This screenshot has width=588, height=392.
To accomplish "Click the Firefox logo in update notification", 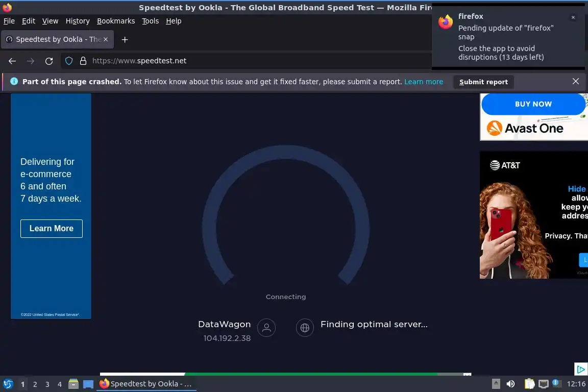I will pyautogui.click(x=446, y=22).
